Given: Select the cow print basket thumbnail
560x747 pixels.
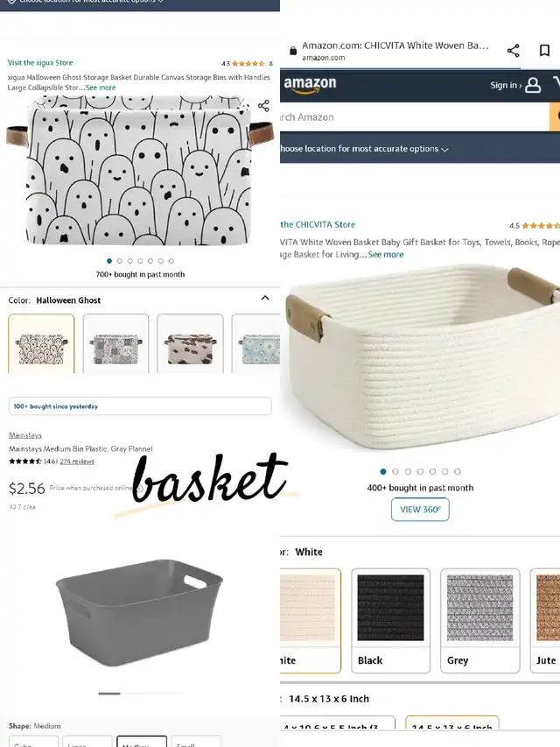Looking at the screenshot, I should click(190, 343).
